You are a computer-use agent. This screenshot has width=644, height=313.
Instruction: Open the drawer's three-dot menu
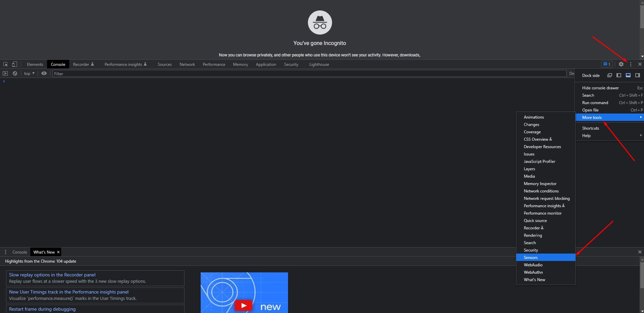point(5,252)
